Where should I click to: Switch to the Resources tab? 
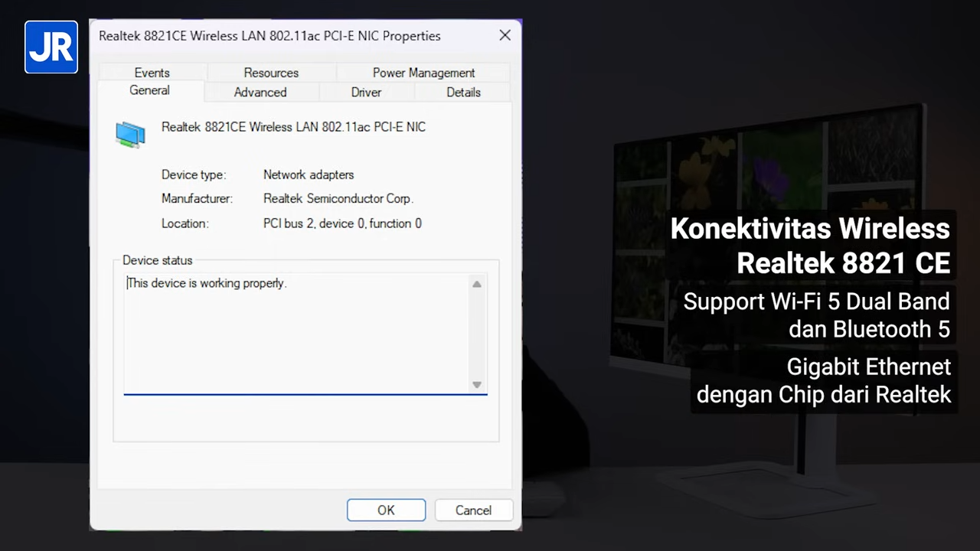coord(271,73)
